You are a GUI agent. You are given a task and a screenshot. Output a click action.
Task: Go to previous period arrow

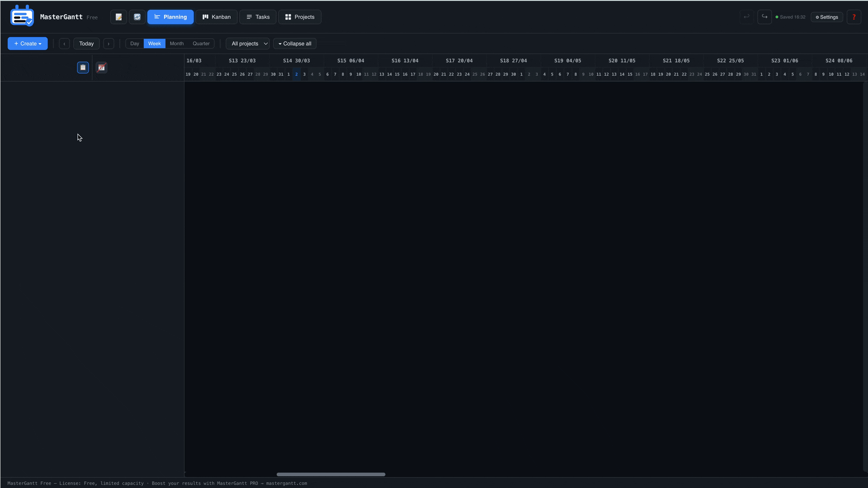[64, 43]
